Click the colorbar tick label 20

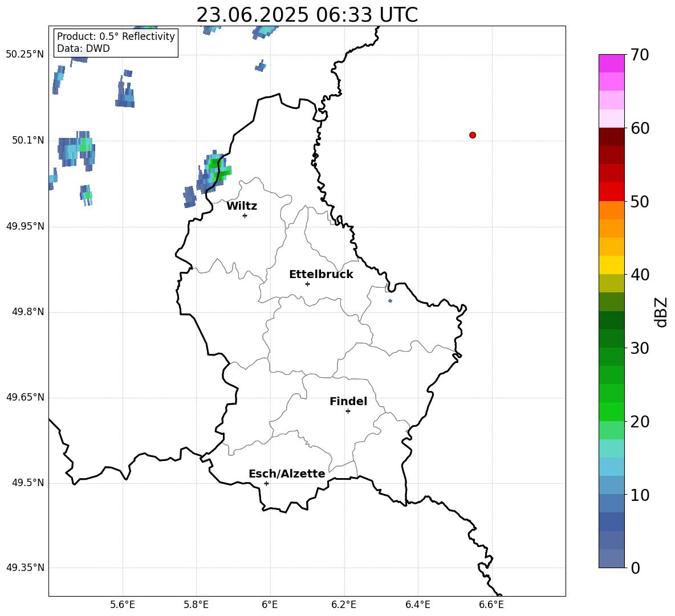click(x=640, y=422)
